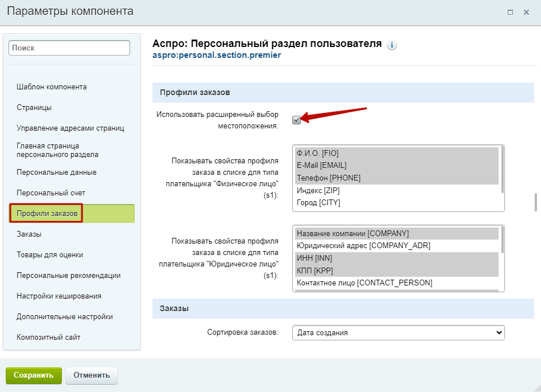Click aspro:personal.section.premier component link
Image resolution: width=541 pixels, height=392 pixels.
217,55
